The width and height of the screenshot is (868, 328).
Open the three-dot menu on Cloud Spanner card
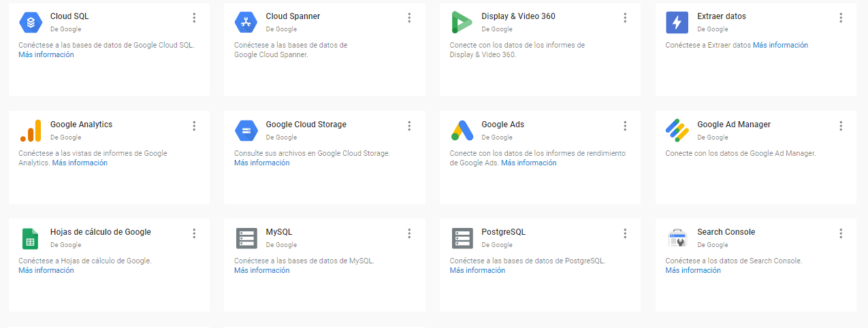409,18
